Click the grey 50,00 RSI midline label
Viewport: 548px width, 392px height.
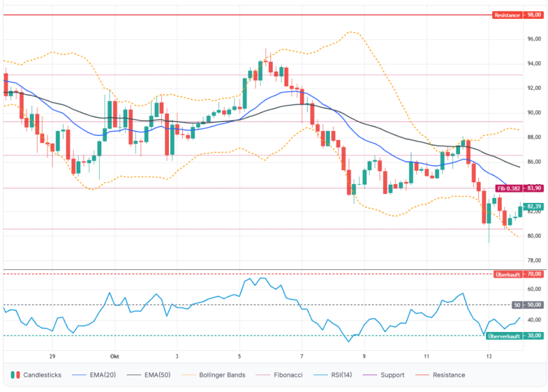coord(527,305)
